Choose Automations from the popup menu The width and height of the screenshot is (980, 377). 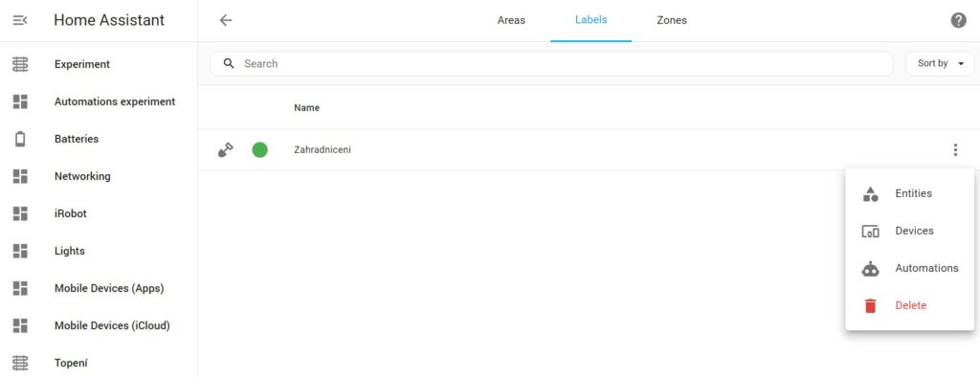[x=910, y=268]
